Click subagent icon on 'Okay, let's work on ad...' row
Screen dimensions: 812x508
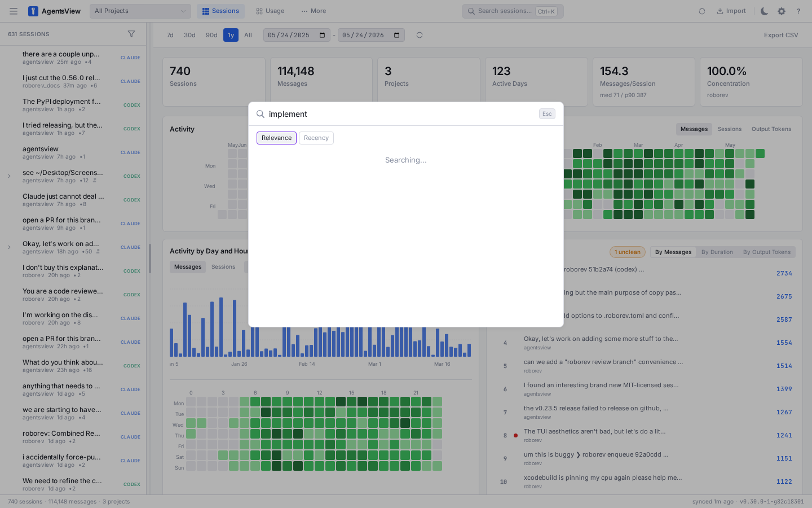click(98, 252)
